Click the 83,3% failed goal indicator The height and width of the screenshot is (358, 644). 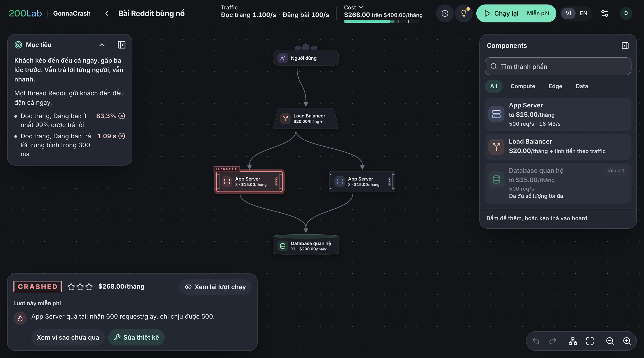pyautogui.click(x=110, y=116)
